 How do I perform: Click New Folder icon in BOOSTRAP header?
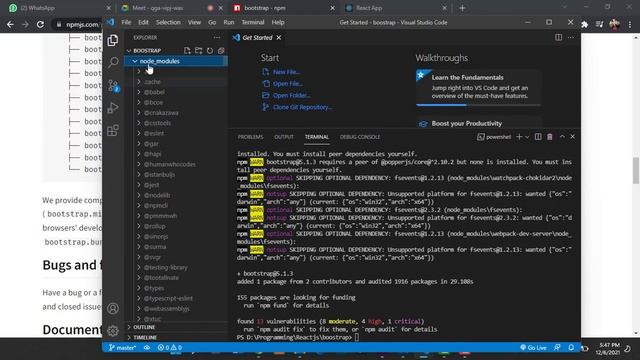tap(198, 51)
